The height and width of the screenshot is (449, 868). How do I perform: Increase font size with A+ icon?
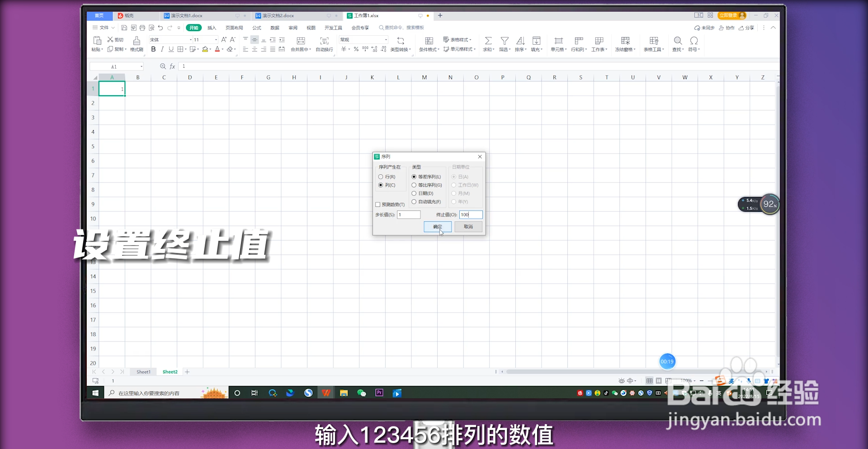coord(224,40)
